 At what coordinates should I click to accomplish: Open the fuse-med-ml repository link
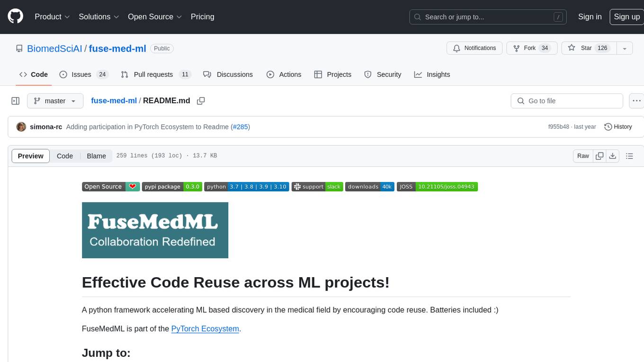[117, 48]
